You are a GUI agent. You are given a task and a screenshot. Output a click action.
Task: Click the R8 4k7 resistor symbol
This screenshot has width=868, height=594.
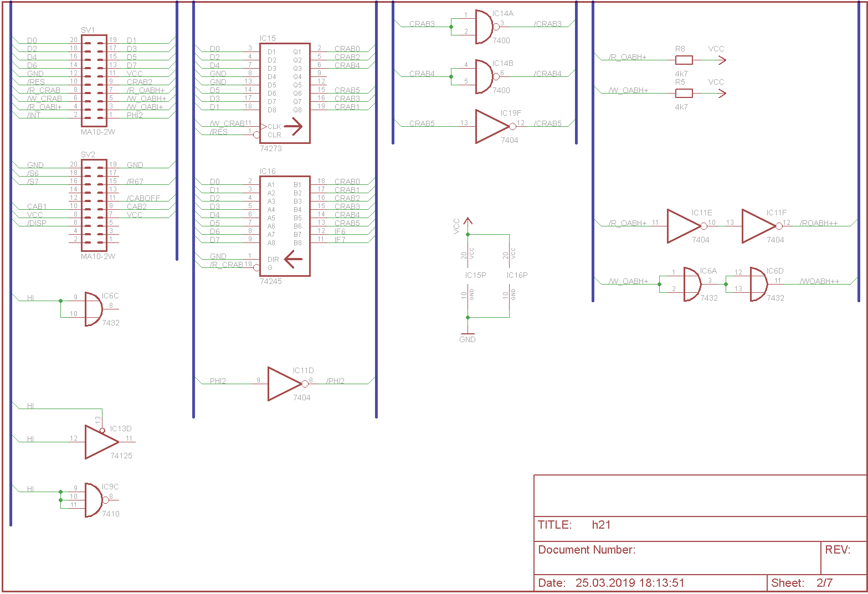pos(684,60)
